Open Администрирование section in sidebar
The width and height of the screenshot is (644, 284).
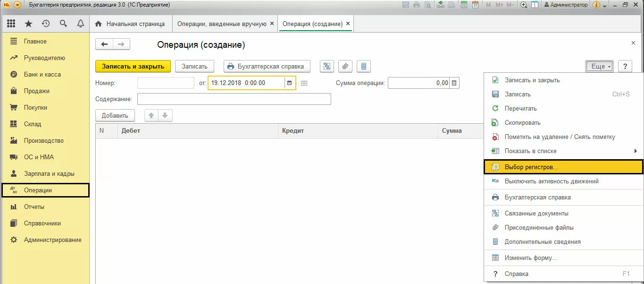tap(45, 240)
